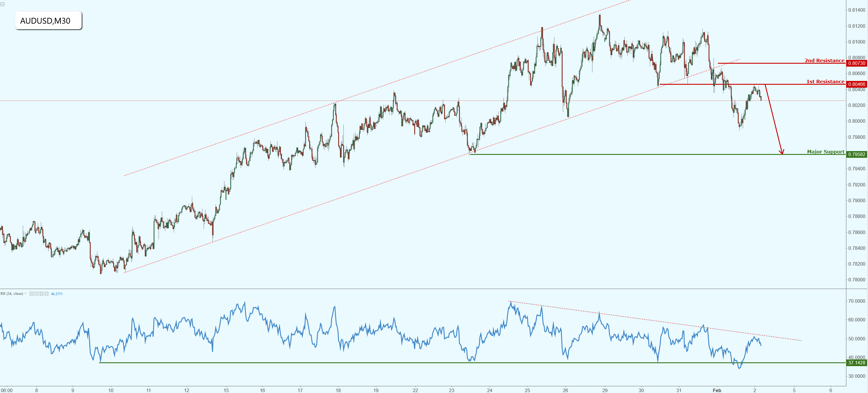Select the Feb date on time axis

[717, 390]
